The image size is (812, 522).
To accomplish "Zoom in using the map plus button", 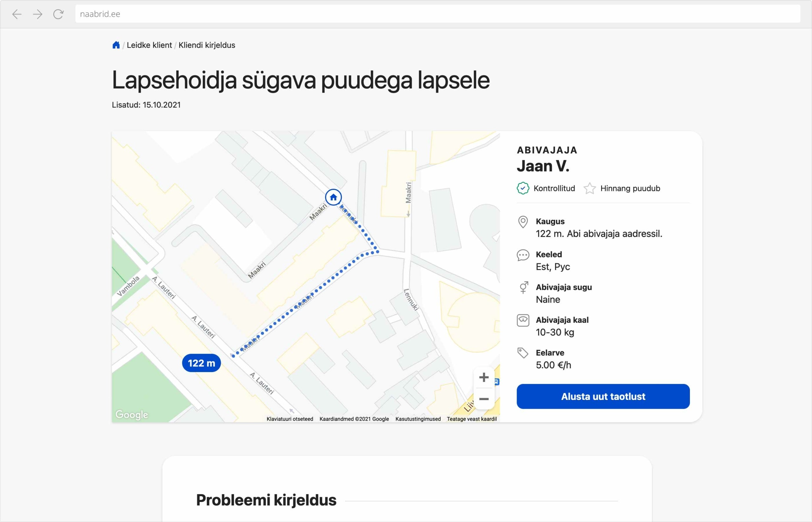I will [x=484, y=377].
